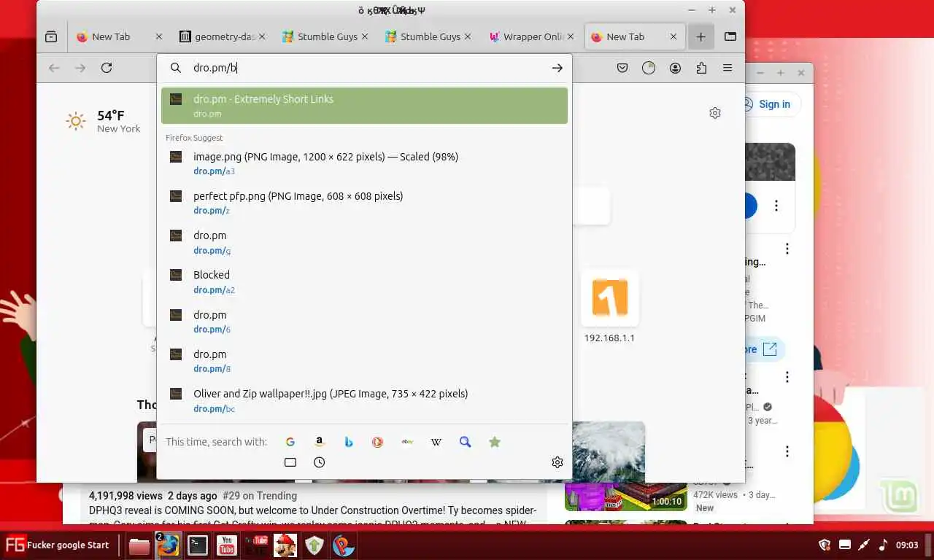Image resolution: width=934 pixels, height=560 pixels.
Task: Open the Fucker google Start menu
Action: 58,545
